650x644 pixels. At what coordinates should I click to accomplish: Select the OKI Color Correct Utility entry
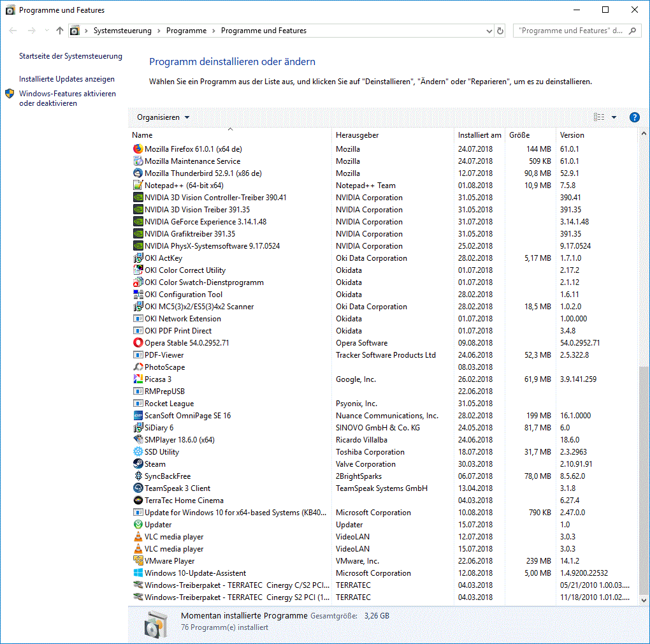[x=384, y=270]
